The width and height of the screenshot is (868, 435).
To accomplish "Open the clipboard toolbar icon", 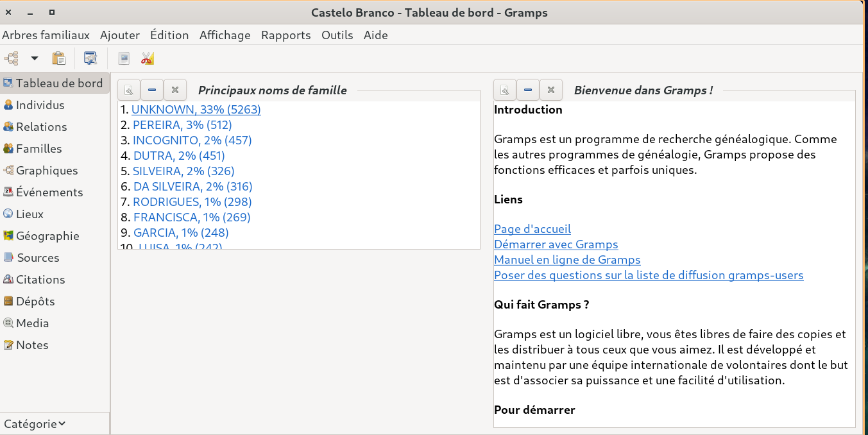I will [x=58, y=58].
